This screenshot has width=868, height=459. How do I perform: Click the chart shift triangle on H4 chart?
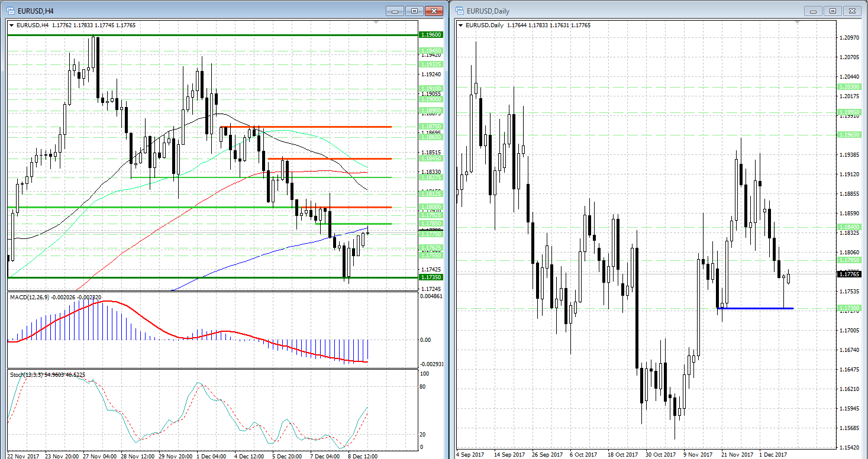(x=375, y=22)
